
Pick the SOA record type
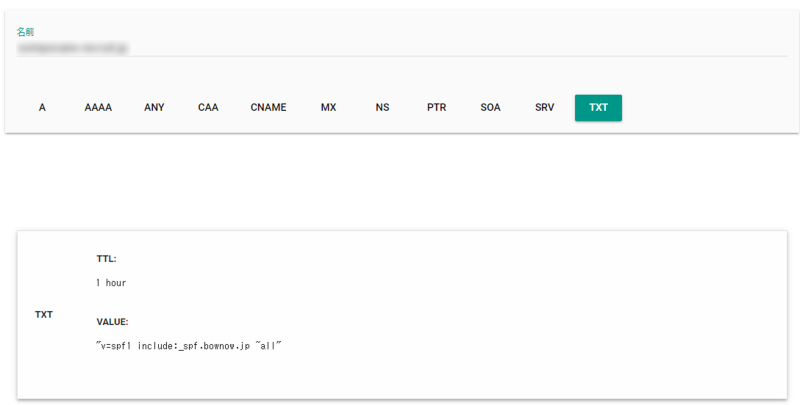490,108
